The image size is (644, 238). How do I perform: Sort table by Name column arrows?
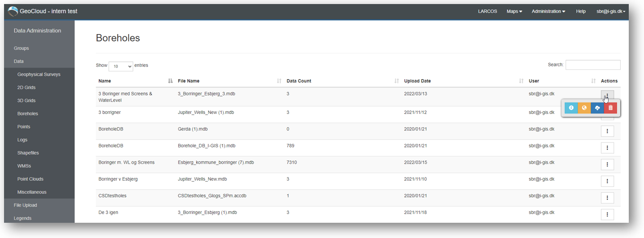coord(170,81)
